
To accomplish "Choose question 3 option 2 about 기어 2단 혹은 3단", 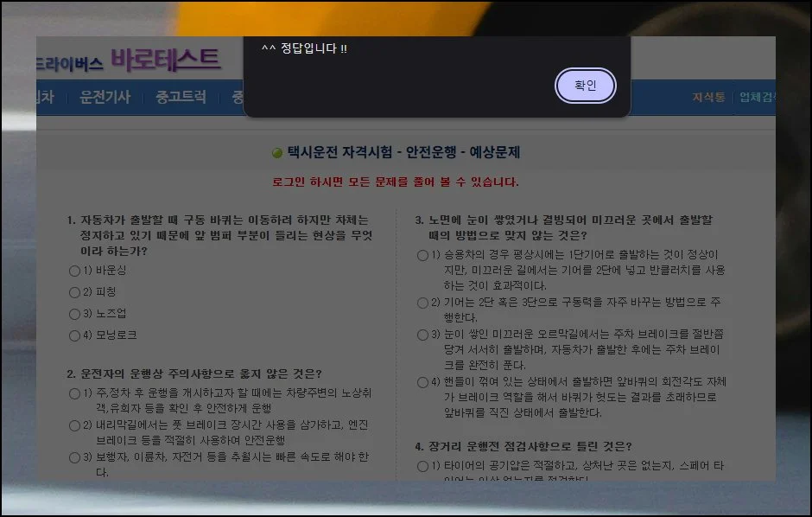I will click(x=422, y=303).
